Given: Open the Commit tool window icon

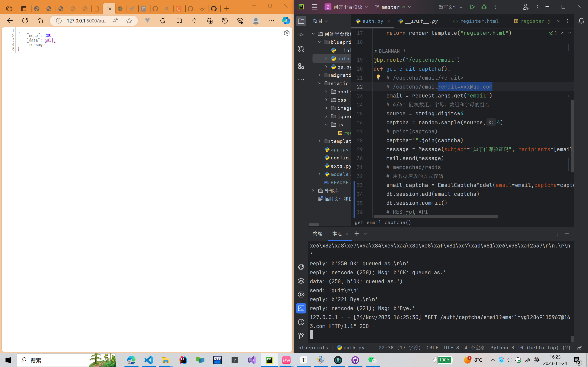Looking at the screenshot, I should pos(301,35).
